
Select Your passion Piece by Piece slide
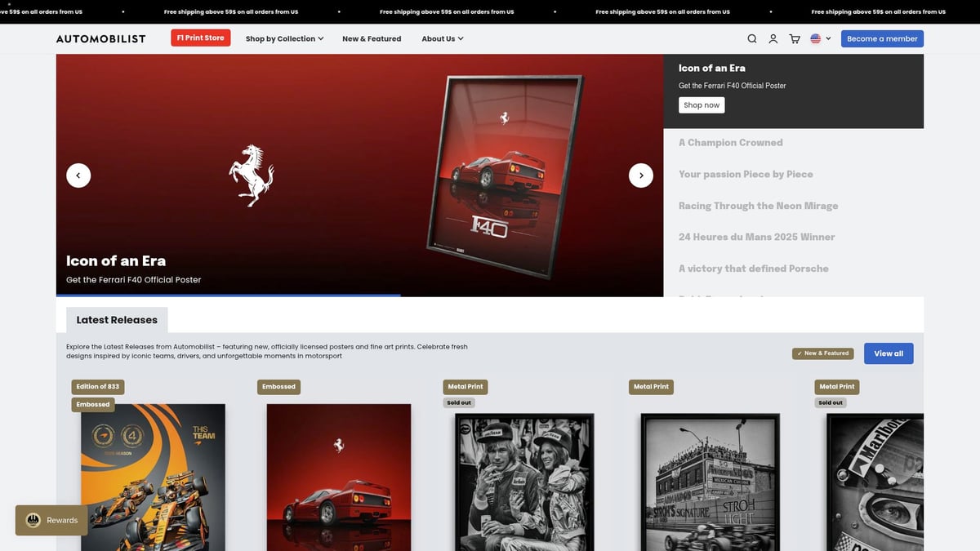tap(746, 174)
